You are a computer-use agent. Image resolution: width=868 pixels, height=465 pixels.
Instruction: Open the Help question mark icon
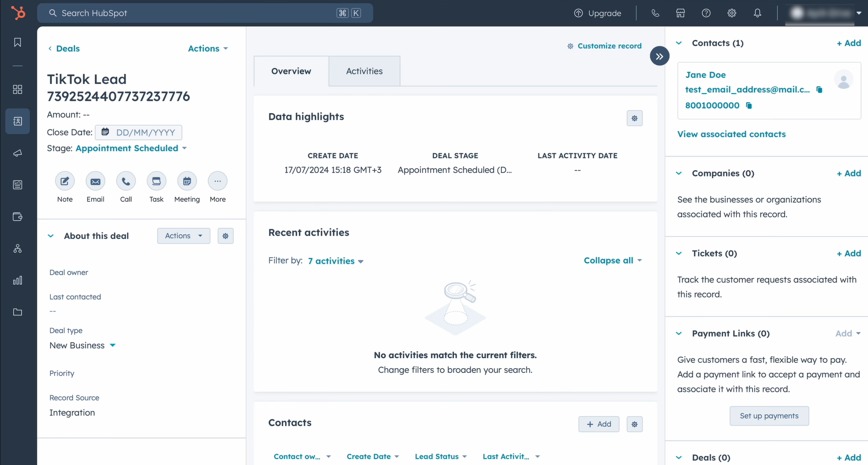(x=706, y=13)
